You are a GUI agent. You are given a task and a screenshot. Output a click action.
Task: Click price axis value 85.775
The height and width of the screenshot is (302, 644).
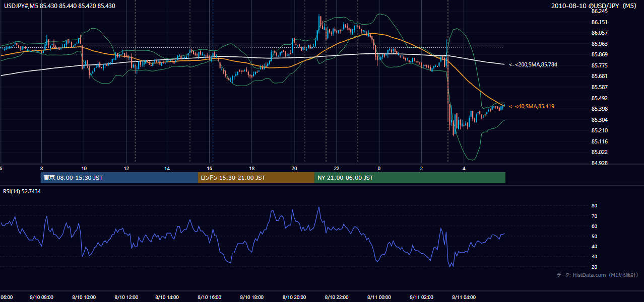pos(599,65)
